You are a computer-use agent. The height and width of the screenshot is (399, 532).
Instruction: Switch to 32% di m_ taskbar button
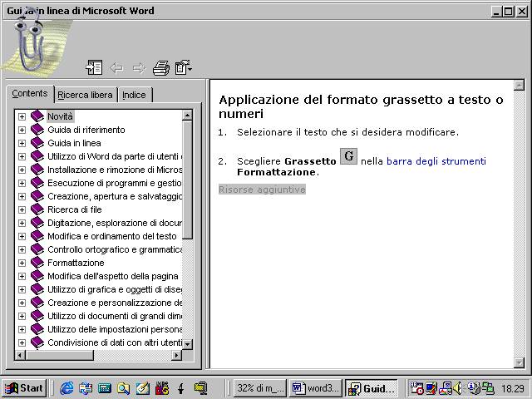point(260,388)
